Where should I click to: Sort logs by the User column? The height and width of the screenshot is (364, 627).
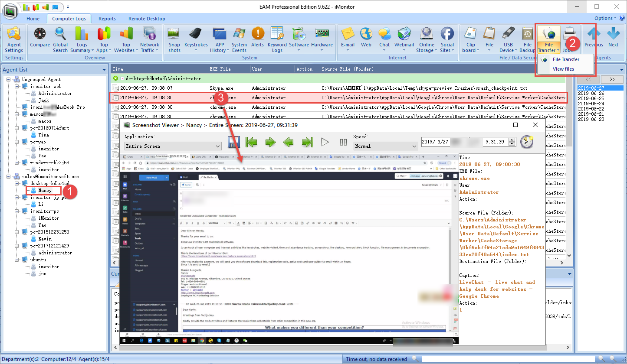[272, 69]
